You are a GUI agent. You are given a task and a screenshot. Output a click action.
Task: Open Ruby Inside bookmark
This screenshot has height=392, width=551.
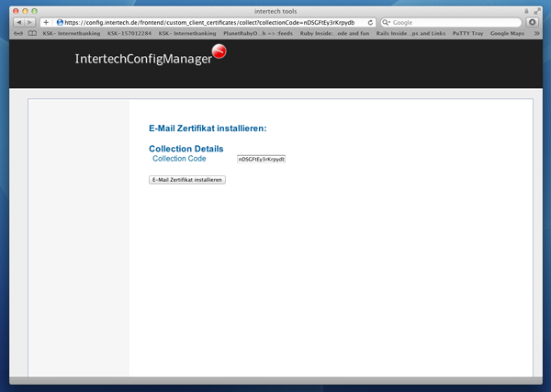[x=334, y=33]
